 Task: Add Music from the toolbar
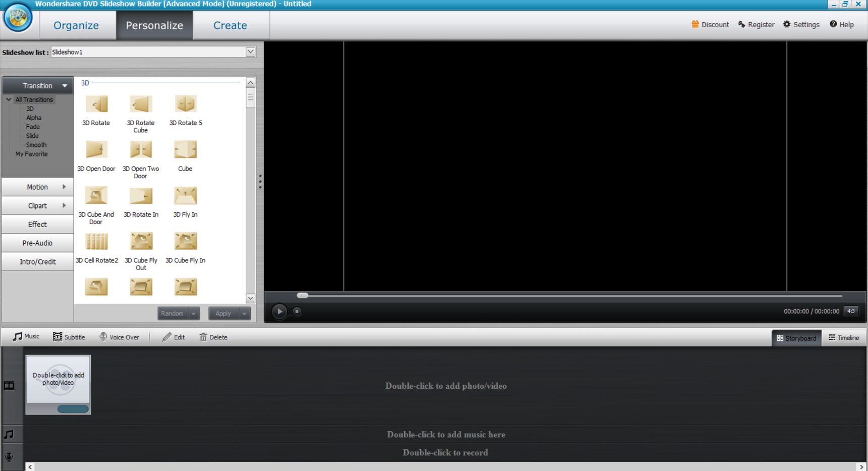click(26, 337)
